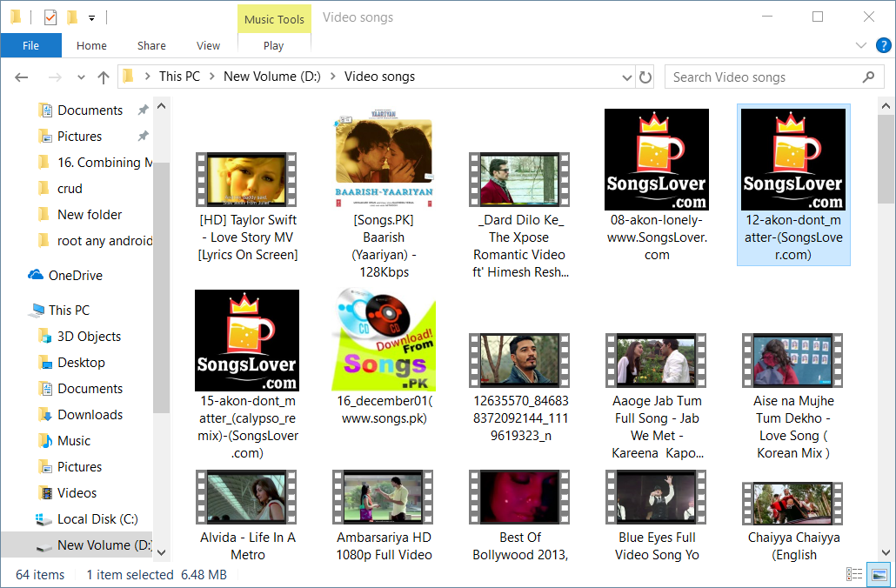Click the file list scroll up arrow
The image size is (896, 588).
pos(886,106)
